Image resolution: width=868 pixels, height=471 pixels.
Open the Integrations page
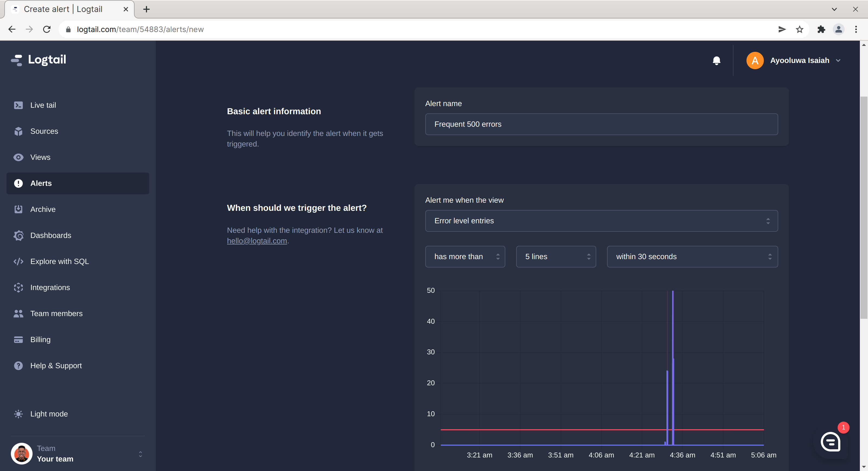click(50, 287)
